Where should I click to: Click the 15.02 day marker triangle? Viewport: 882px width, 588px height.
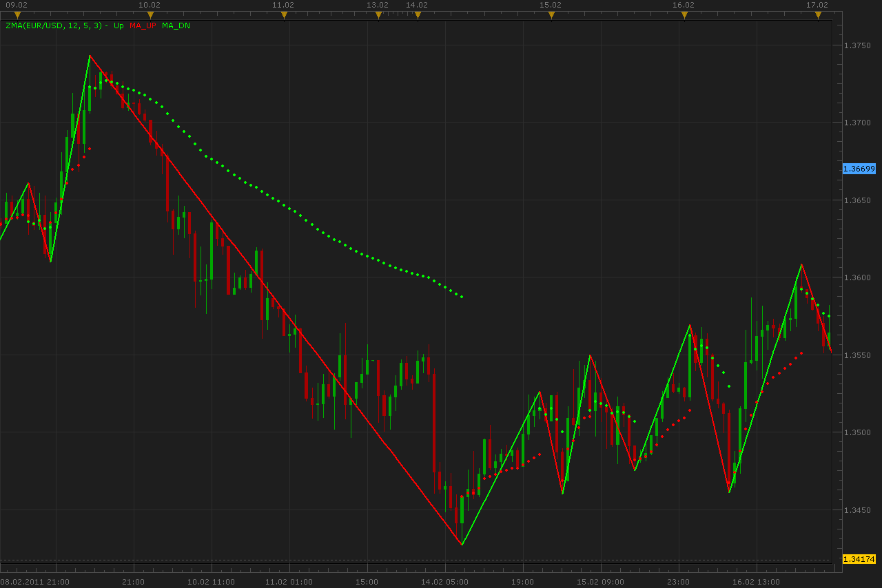pyautogui.click(x=551, y=15)
